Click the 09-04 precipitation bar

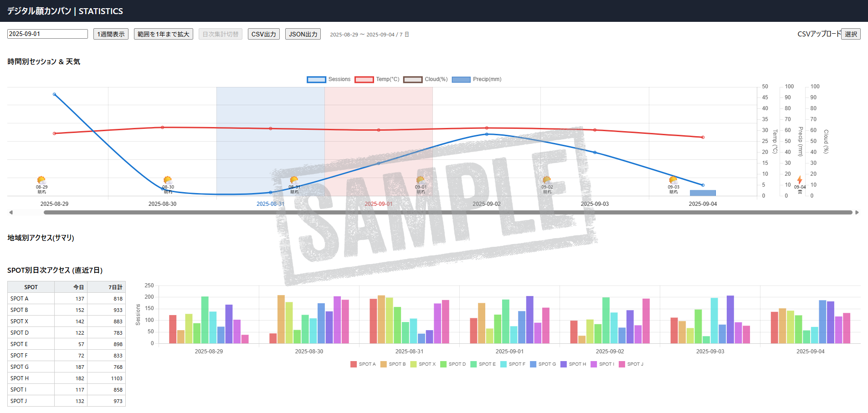(703, 193)
